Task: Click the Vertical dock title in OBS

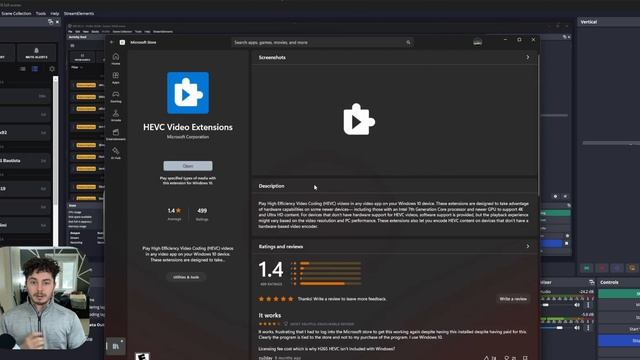Action: (589, 22)
